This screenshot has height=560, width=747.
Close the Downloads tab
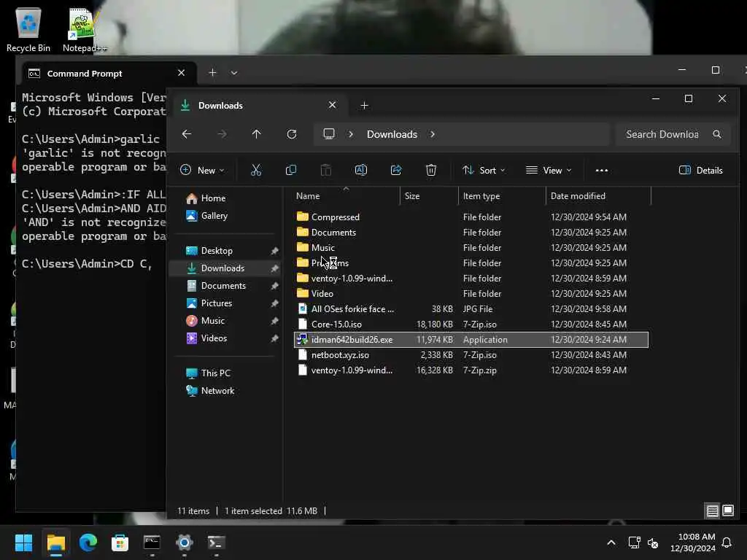coord(332,105)
